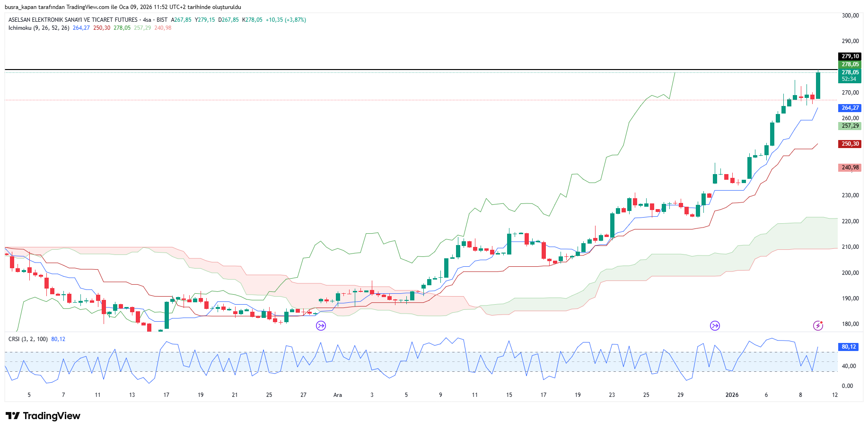The height and width of the screenshot is (430, 868).
Task: Click the TradingView logo icon
Action: [x=13, y=416]
